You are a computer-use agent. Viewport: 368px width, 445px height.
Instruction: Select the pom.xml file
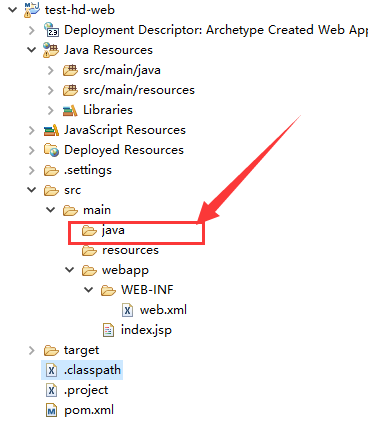(89, 410)
